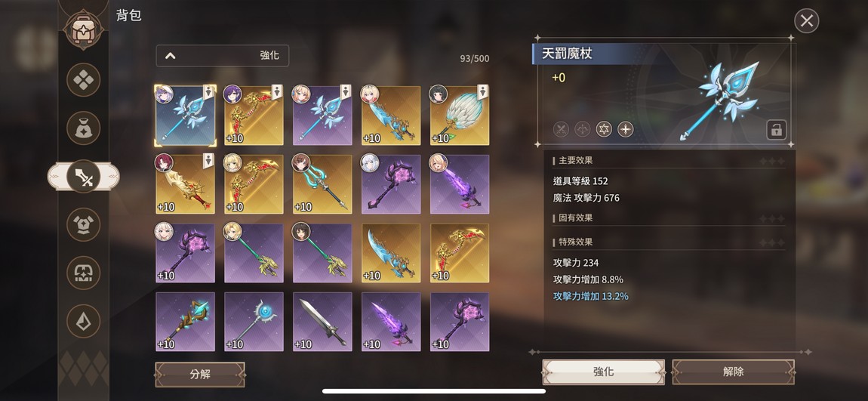Click the 強化 enhance button

[603, 372]
